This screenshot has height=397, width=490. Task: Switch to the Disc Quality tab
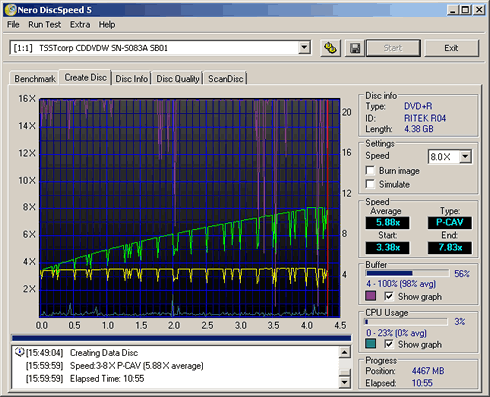point(178,79)
